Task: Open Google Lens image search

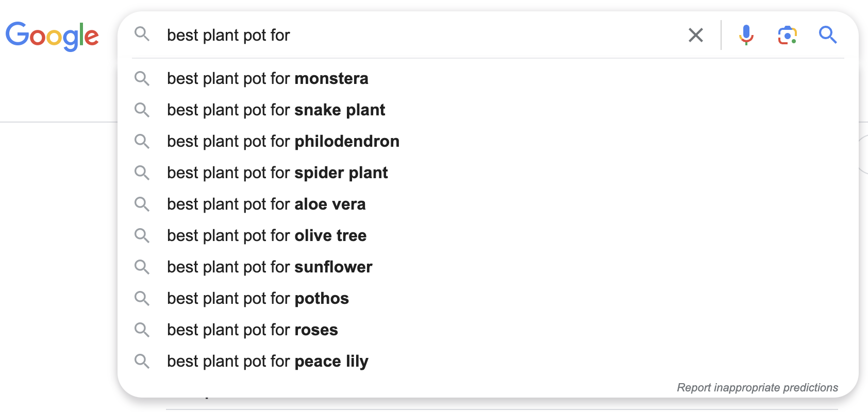Action: point(787,35)
